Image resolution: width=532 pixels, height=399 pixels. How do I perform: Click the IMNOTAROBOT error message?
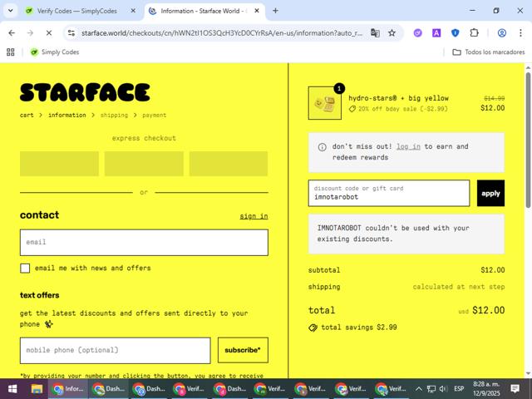coord(406,234)
